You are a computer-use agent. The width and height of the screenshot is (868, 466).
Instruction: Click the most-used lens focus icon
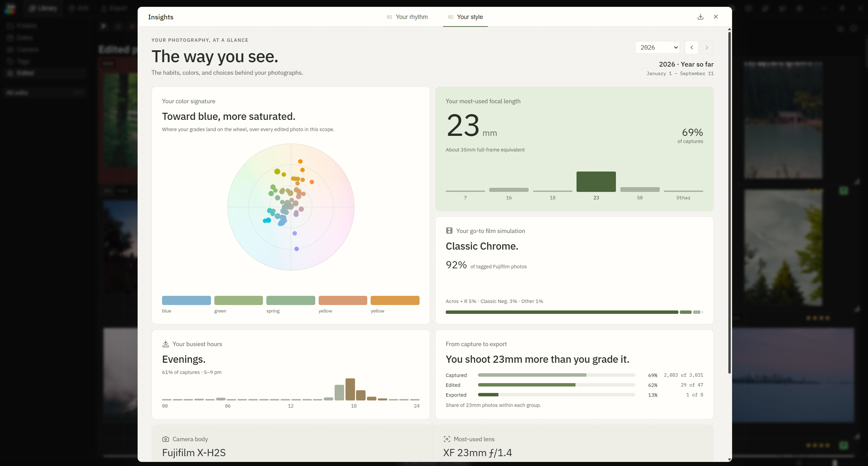447,439
